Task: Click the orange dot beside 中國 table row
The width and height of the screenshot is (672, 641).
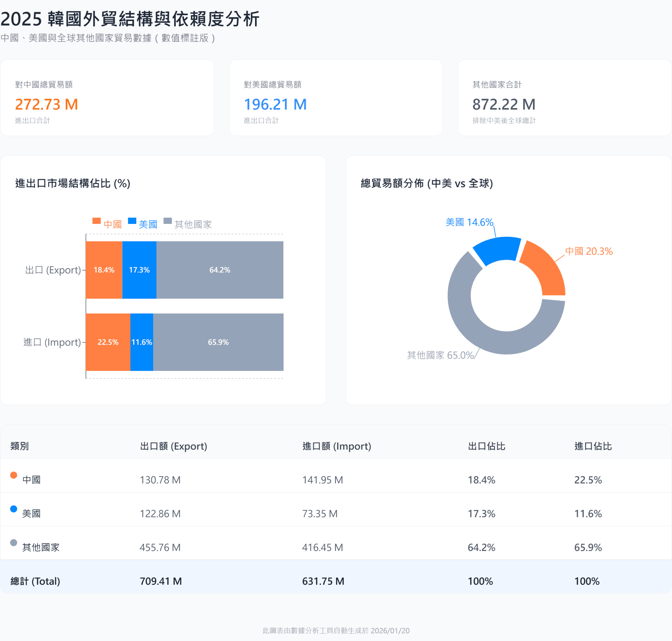Action: 14,475
